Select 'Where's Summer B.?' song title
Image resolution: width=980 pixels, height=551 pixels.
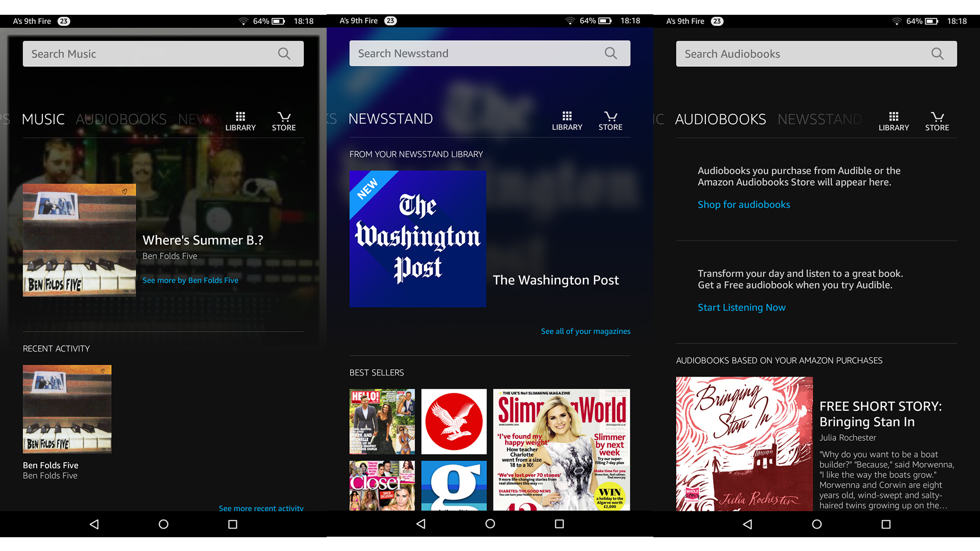[x=203, y=240]
